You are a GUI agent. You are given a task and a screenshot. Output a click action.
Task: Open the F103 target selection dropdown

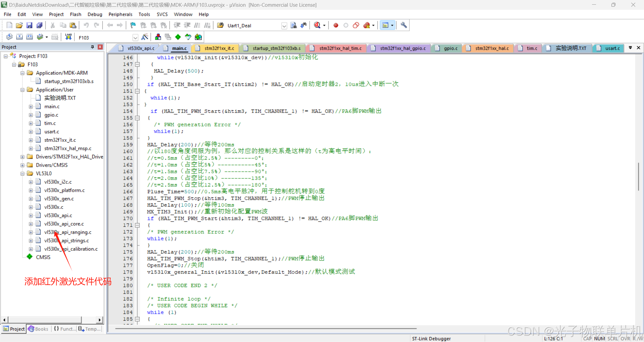[x=135, y=38]
